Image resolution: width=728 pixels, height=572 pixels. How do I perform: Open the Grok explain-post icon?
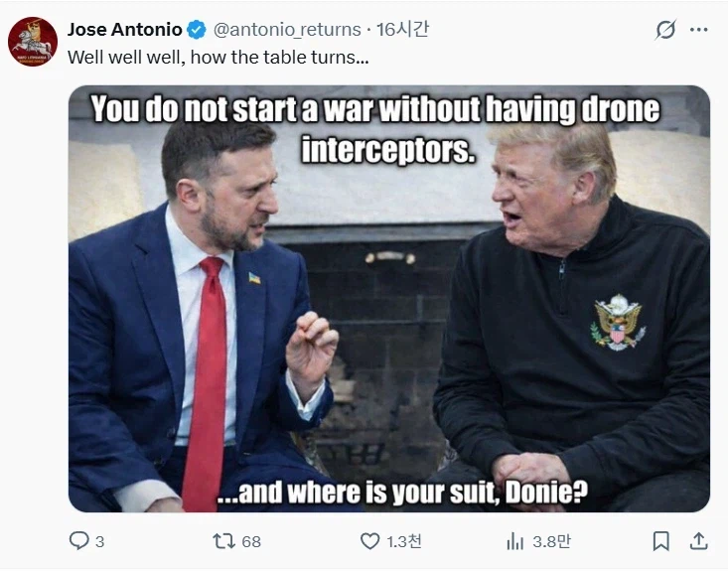[x=665, y=30]
